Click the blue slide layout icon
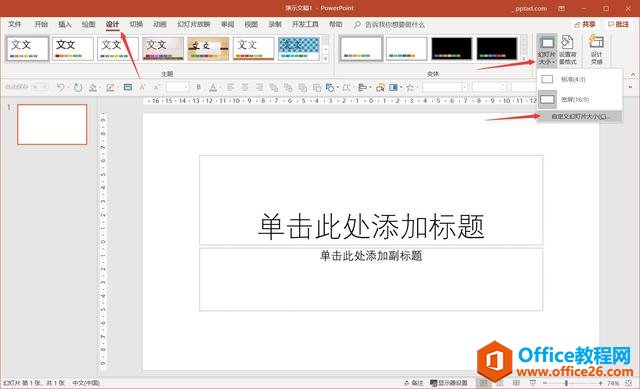The width and height of the screenshot is (640, 389). [x=128, y=87]
